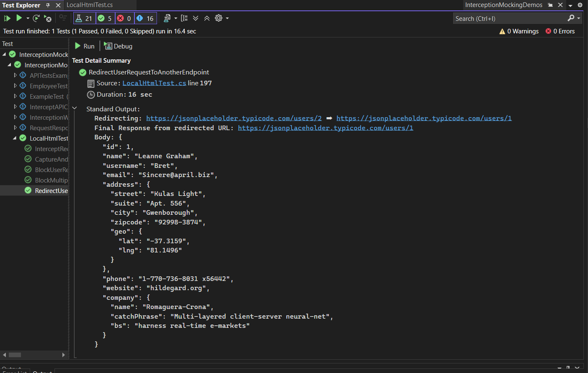This screenshot has width=588, height=373.
Task: Open the LocalHtmlTest.cs source link
Action: (154, 83)
